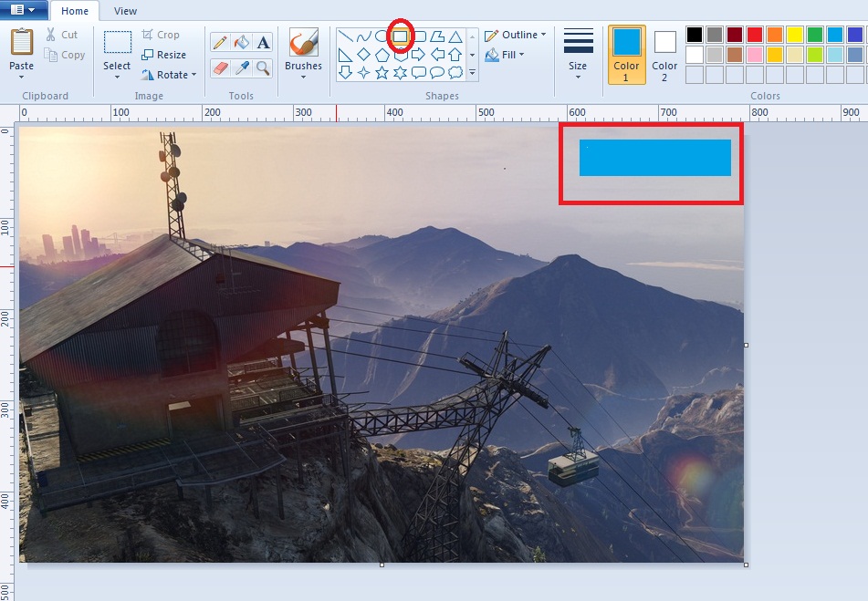The height and width of the screenshot is (601, 868).
Task: Choose the Hexagon shape
Action: coord(401,55)
